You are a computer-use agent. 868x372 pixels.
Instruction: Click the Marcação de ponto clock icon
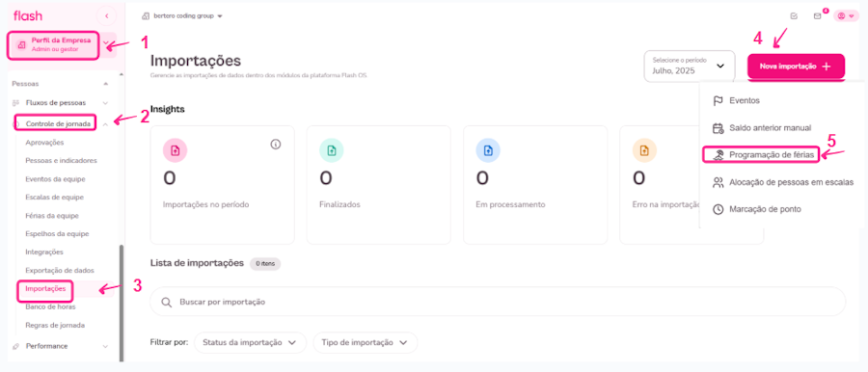pyautogui.click(x=718, y=210)
